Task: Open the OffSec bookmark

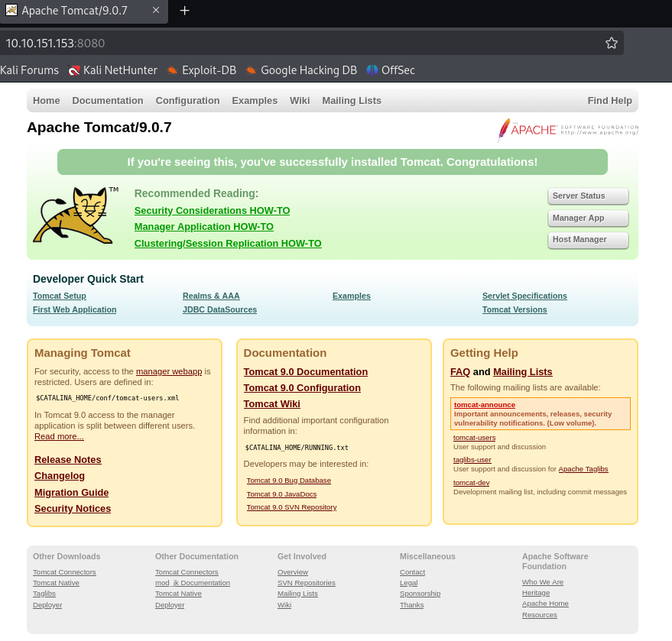Action: [x=391, y=70]
